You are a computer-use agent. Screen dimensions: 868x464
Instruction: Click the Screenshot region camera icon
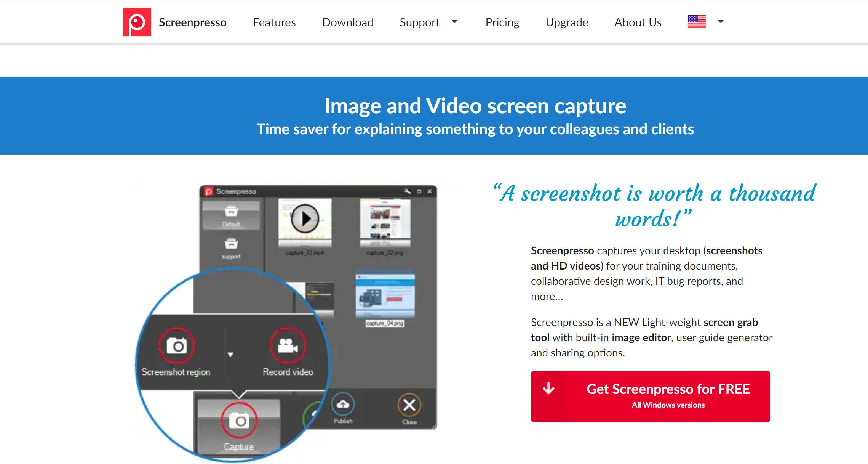tap(176, 346)
